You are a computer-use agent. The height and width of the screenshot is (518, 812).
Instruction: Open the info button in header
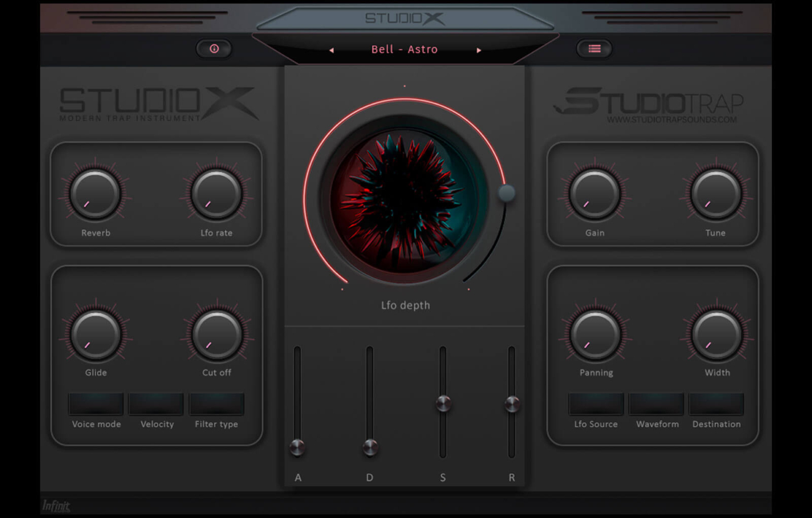coord(214,49)
